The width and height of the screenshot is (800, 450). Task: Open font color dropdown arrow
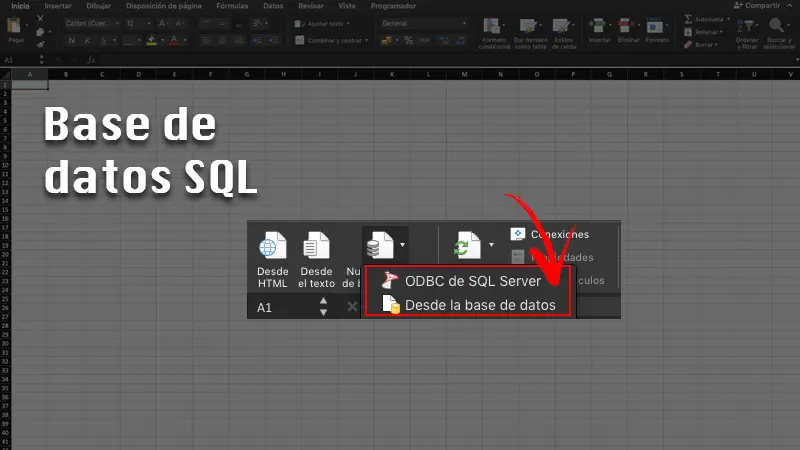coord(185,40)
